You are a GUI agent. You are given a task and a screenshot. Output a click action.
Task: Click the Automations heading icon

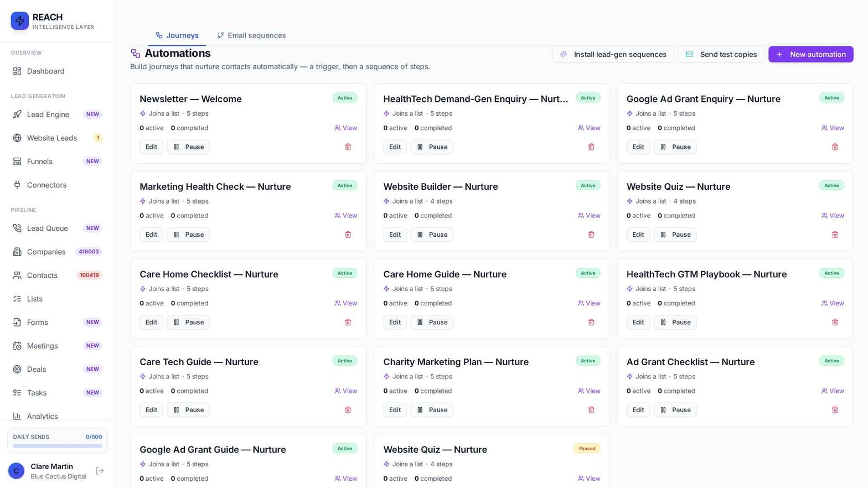136,53
